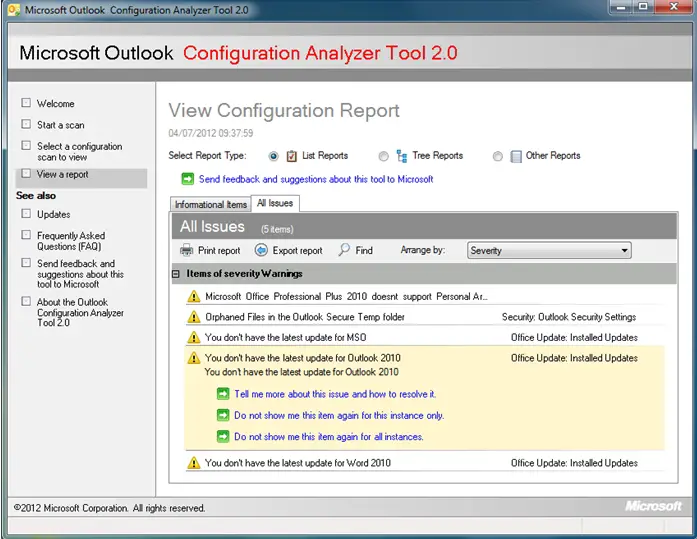The width and height of the screenshot is (697, 539).
Task: Click the box icon next to Updates
Action: point(26,214)
